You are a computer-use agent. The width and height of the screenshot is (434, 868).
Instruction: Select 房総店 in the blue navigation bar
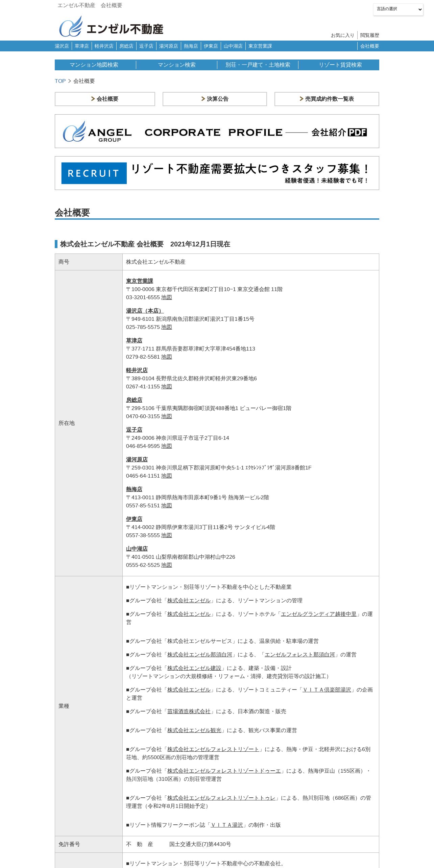126,46
